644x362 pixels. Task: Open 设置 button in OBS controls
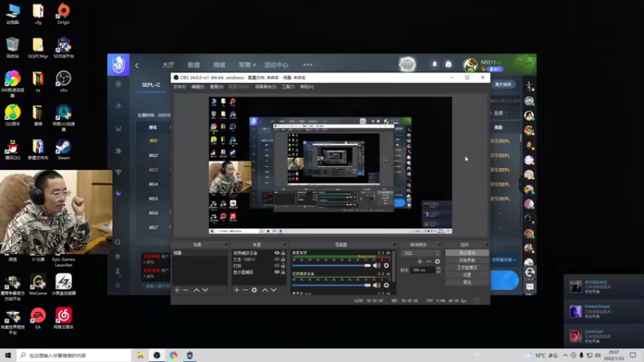coord(467,275)
